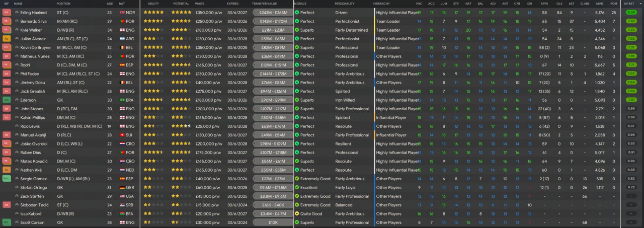This screenshot has height=228, width=644.
Task: Click Argentina flag in Álvarez's row
Action: 122,38
